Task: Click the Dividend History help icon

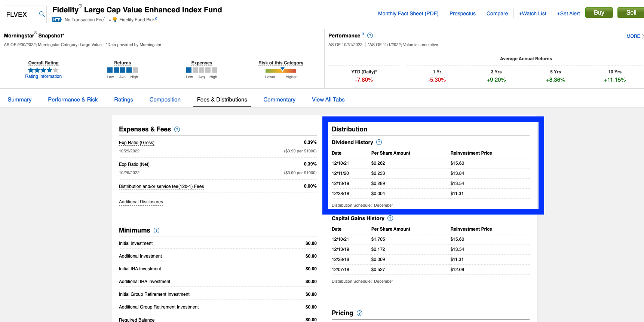Action: 379,142
